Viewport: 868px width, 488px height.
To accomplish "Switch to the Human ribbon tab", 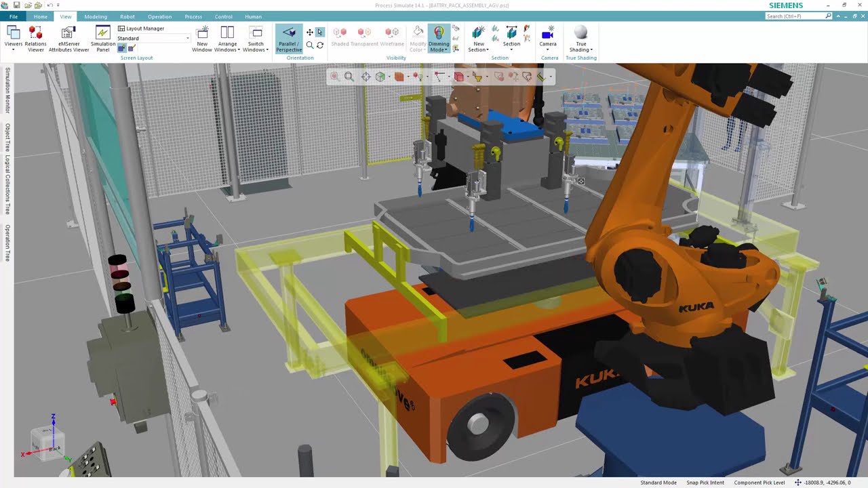I will (x=253, y=16).
